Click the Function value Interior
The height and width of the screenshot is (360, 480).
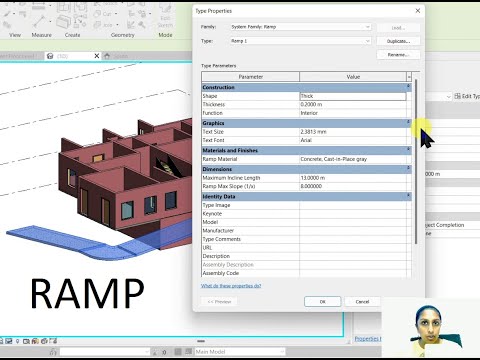353,113
